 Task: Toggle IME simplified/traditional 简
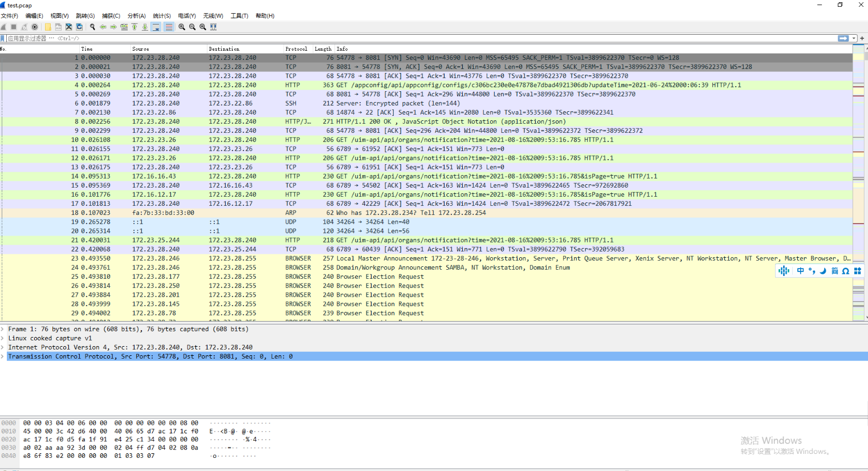(834, 271)
